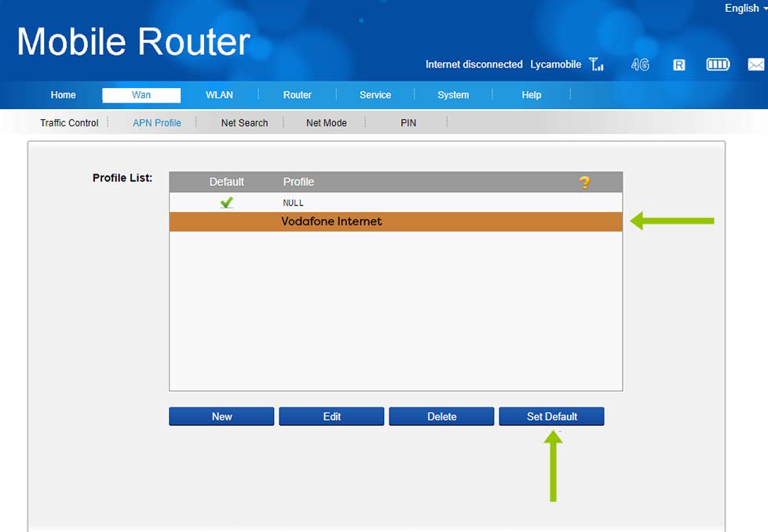Image resolution: width=768 pixels, height=532 pixels.
Task: Select the Traffic Control sub-tab
Action: click(x=70, y=123)
